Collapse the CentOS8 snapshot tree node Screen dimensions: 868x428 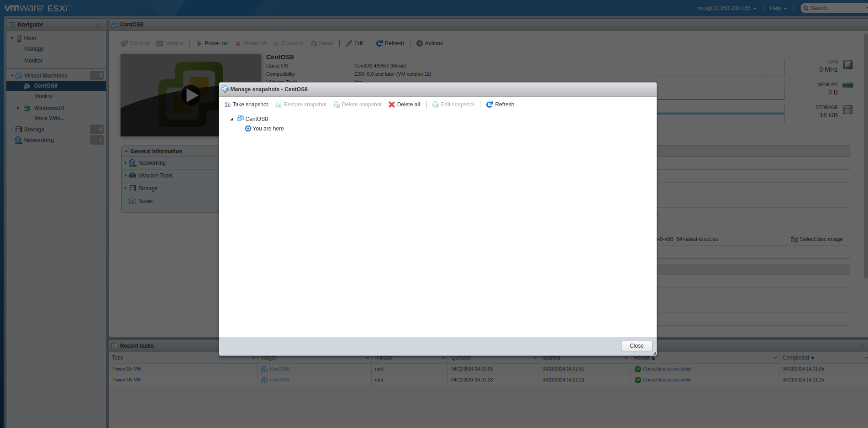[x=232, y=119]
